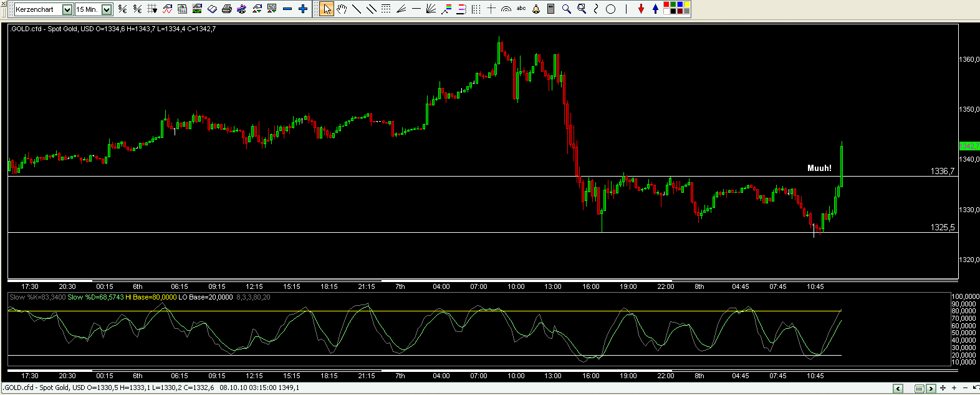Select the parallel lines channel tool
The width and height of the screenshot is (980, 395).
(372, 9)
